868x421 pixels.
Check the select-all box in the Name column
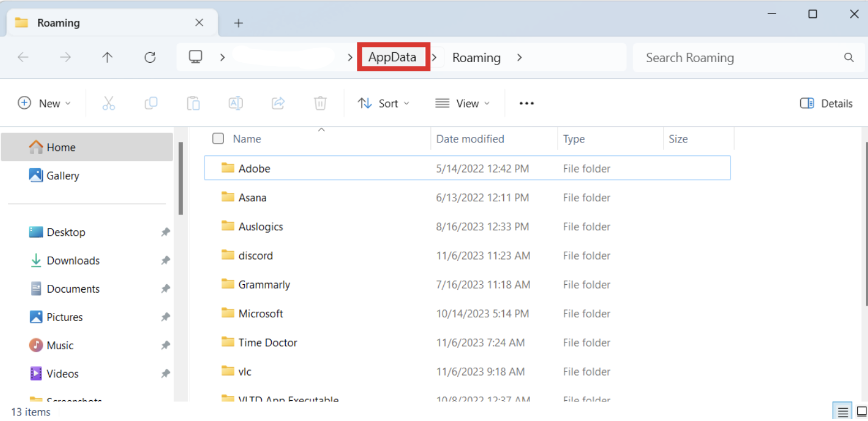click(x=218, y=138)
